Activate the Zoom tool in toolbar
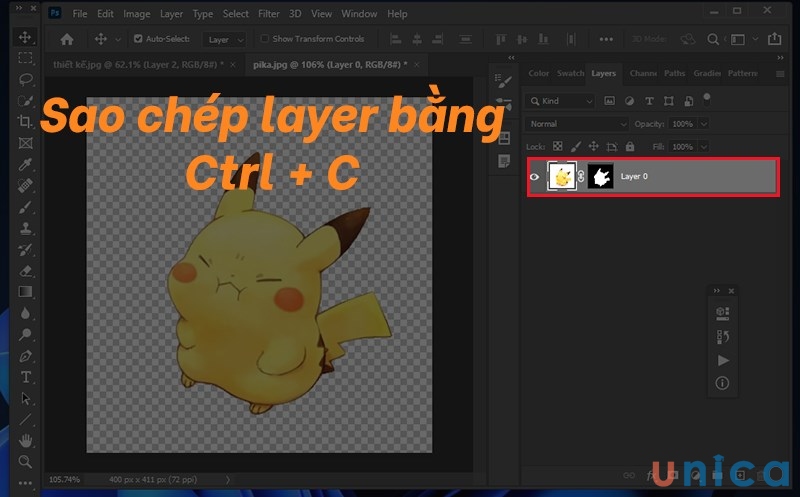Screen dimensions: 800x497 (x=25, y=461)
